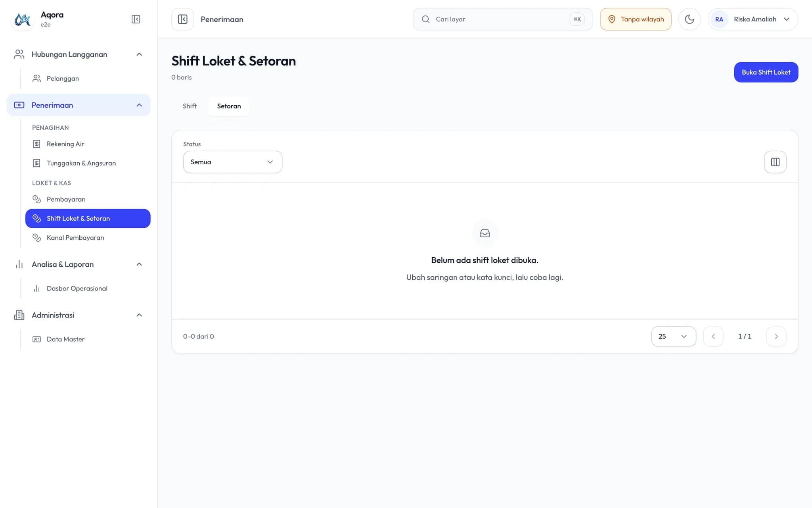Go to the previous page arrow

(x=713, y=336)
